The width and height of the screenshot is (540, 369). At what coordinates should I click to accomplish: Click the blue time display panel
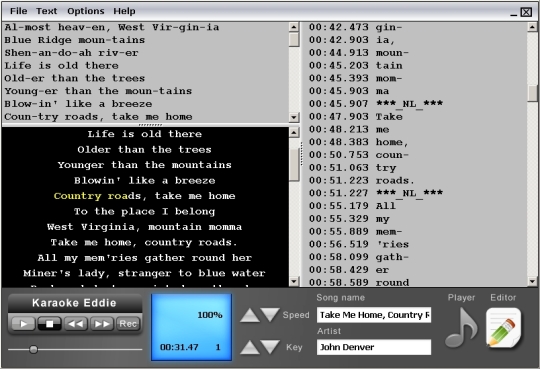click(191, 327)
